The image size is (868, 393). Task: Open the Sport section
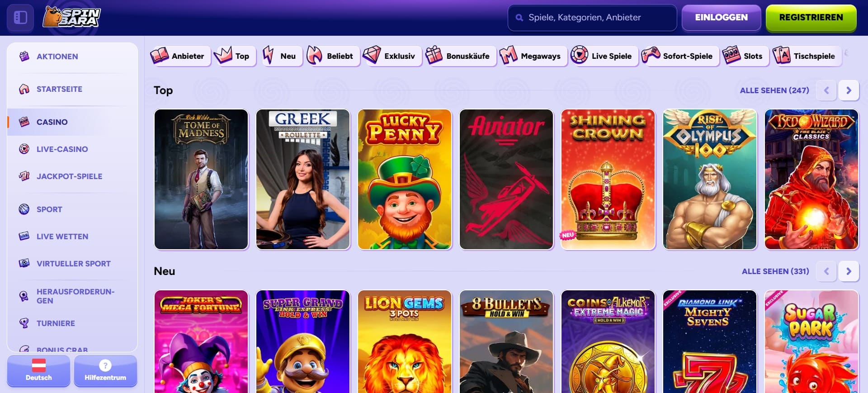click(x=49, y=209)
